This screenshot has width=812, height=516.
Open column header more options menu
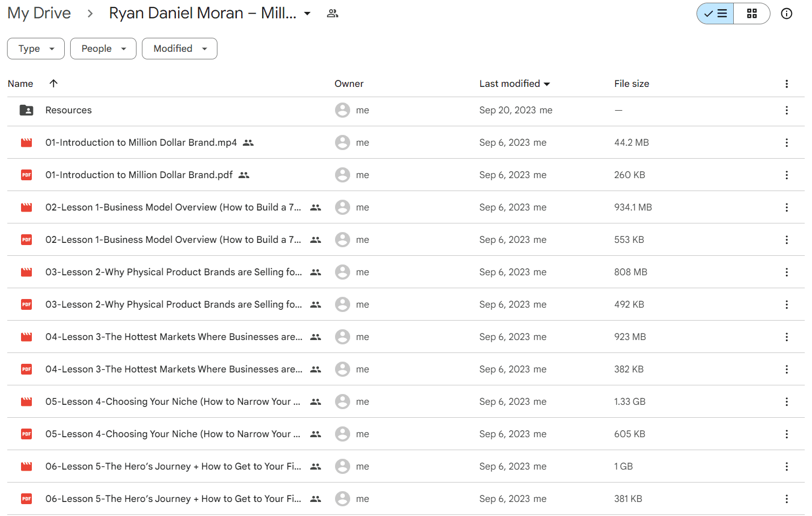787,84
